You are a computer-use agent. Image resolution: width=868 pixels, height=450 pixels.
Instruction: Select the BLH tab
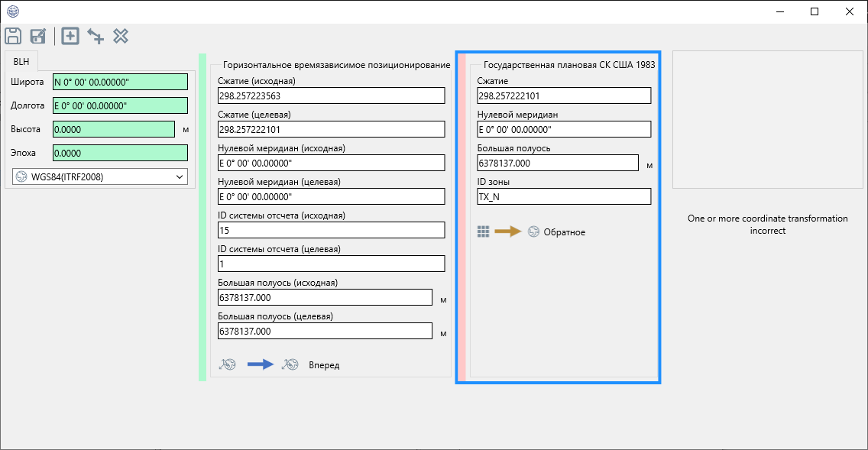(21, 62)
